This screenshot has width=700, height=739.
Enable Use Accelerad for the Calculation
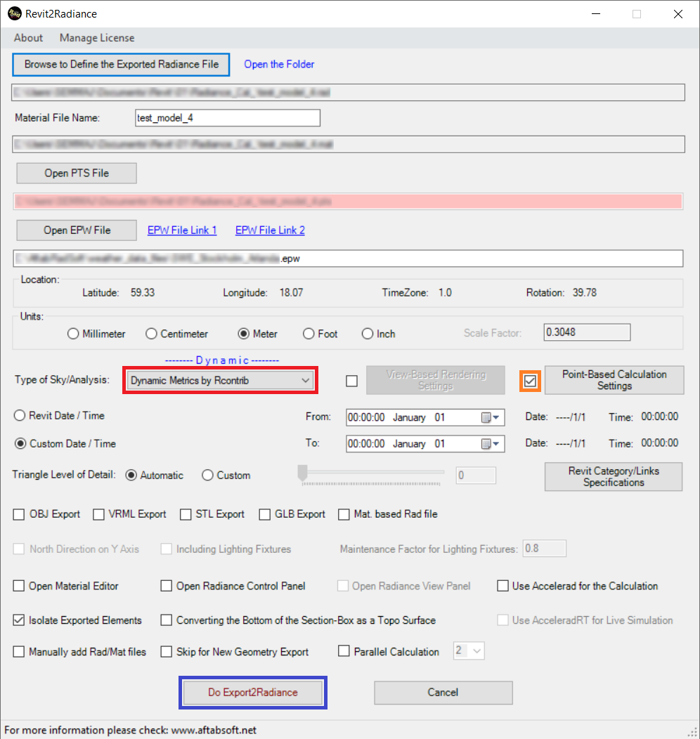click(503, 586)
